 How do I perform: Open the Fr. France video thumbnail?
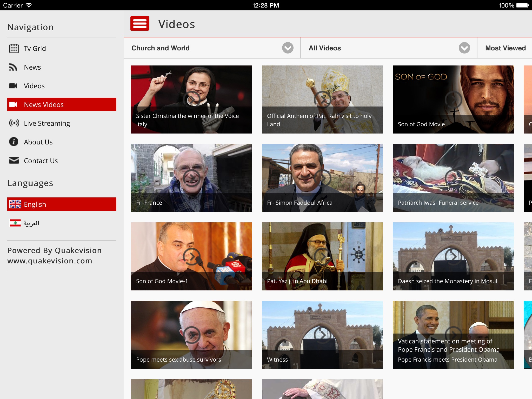(191, 178)
